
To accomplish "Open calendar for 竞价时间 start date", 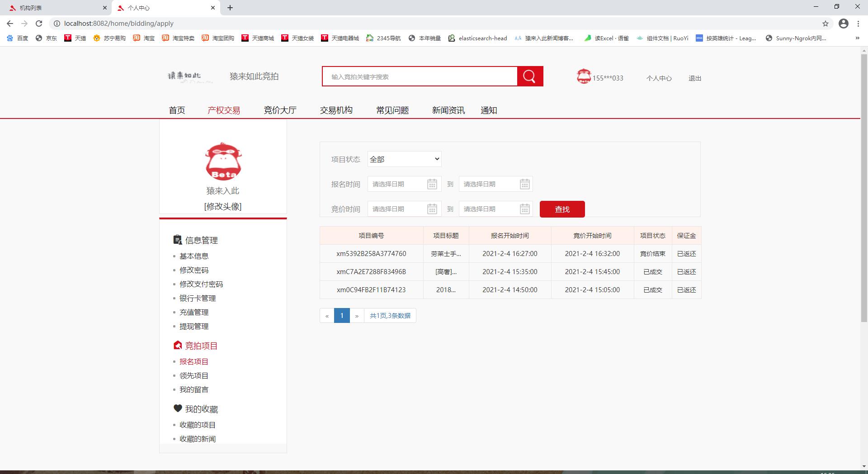I will click(x=432, y=209).
